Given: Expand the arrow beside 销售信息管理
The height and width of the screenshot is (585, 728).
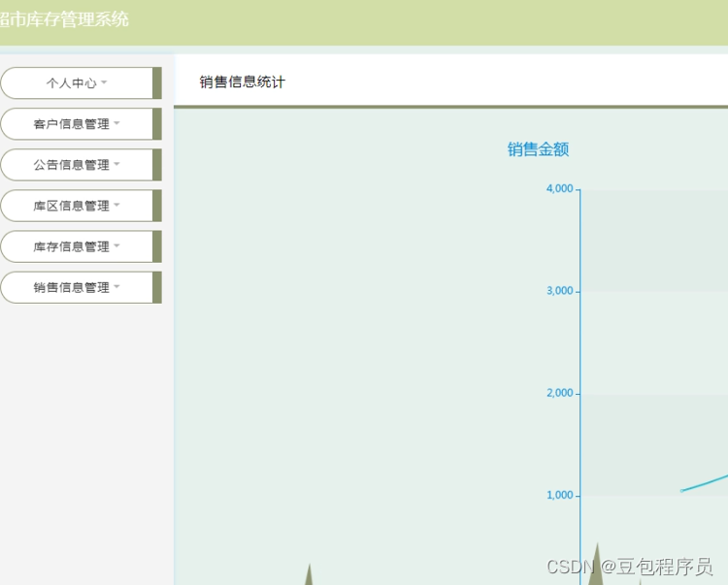Looking at the screenshot, I should tap(116, 287).
